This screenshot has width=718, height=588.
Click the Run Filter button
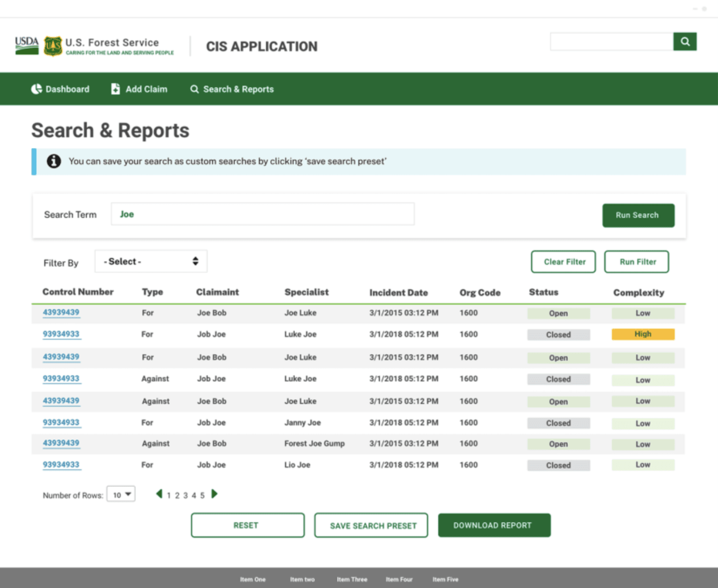coord(637,262)
